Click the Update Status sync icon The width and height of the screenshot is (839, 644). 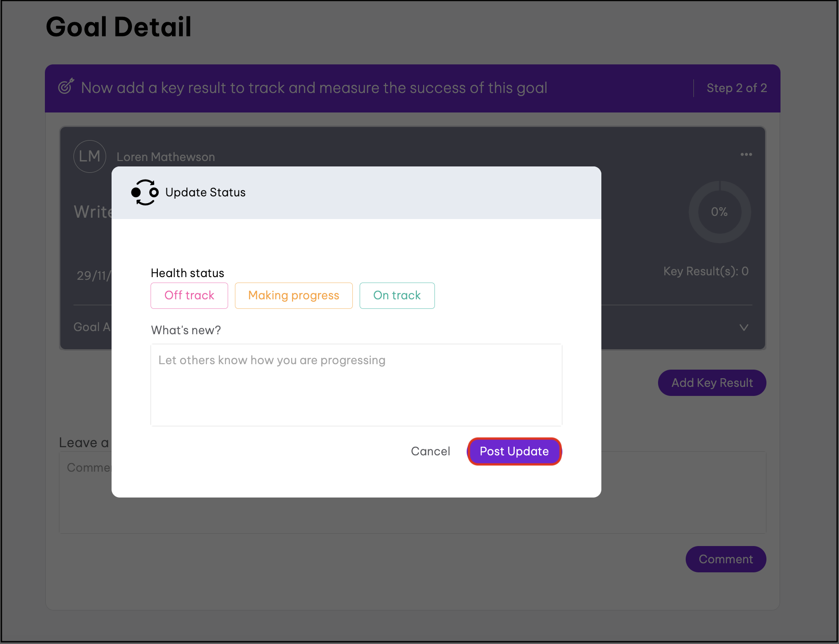145,193
